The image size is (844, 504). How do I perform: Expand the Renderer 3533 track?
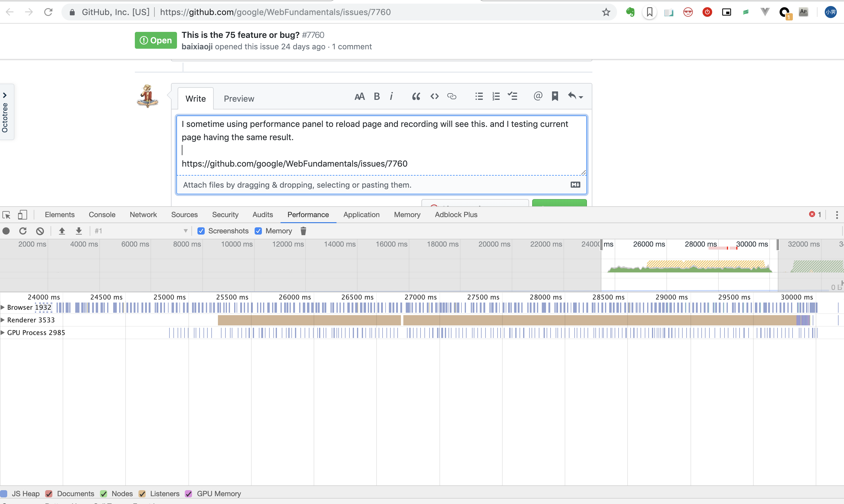[x=3, y=320]
